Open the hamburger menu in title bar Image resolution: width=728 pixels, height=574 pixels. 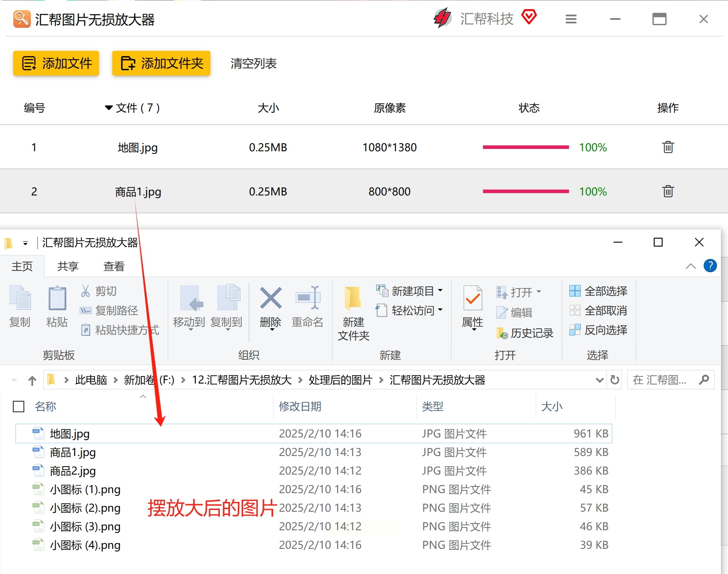pyautogui.click(x=571, y=19)
